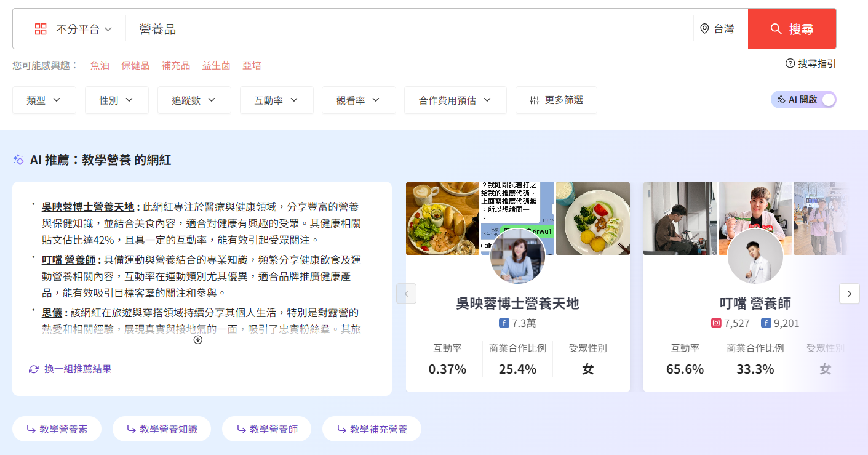Expand the 合作費用預估 filter dropdown

coord(455,100)
